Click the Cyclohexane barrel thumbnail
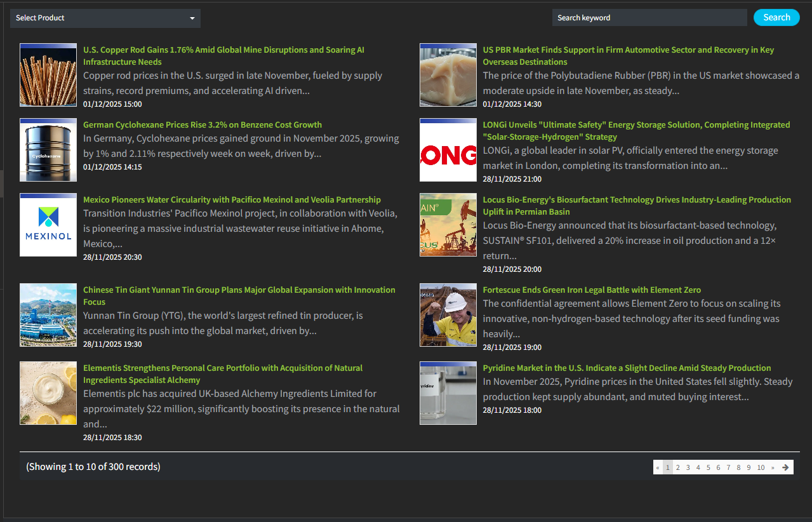 click(x=48, y=150)
